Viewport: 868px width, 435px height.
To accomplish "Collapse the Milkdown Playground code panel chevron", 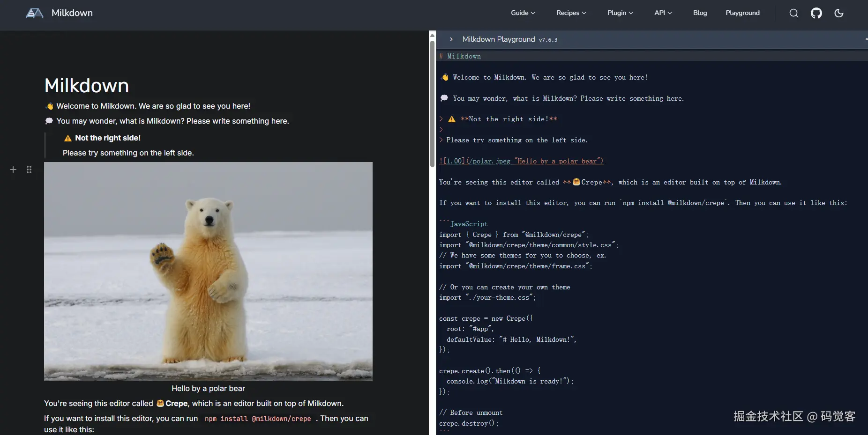I will [x=451, y=39].
